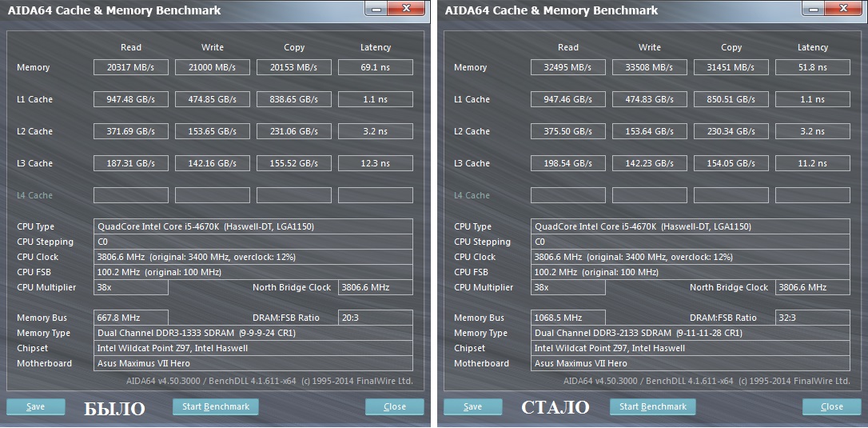Click Copy column header in left window
Screen dimensions: 868x428
(294, 48)
